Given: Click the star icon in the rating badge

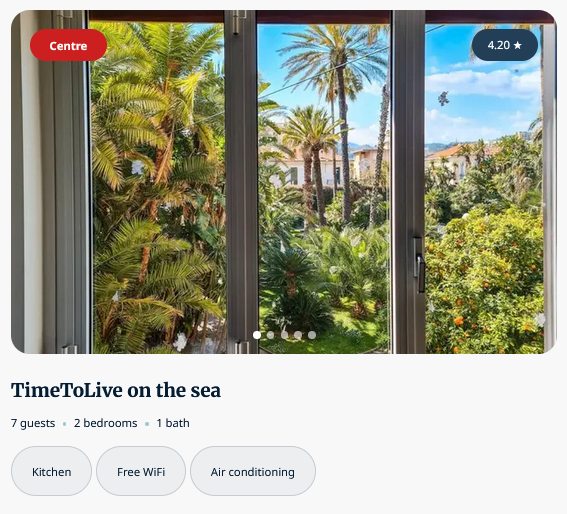Looking at the screenshot, I should coord(517,45).
